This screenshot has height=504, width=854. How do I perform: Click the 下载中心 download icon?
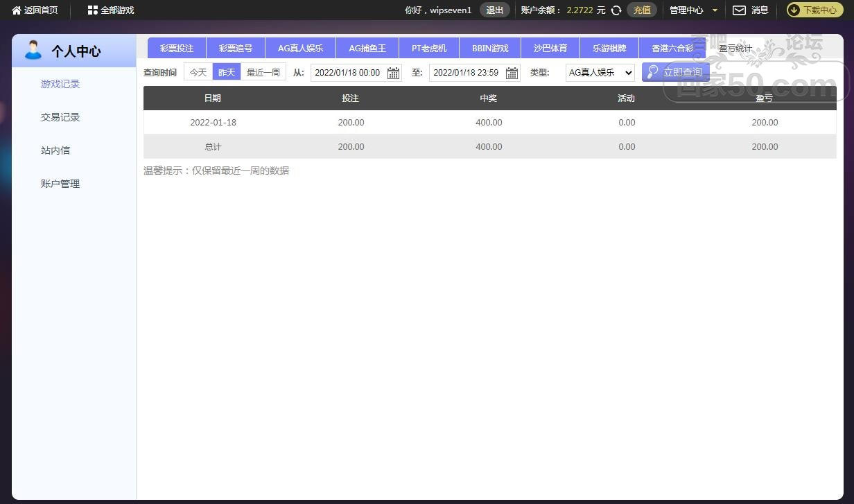[794, 10]
